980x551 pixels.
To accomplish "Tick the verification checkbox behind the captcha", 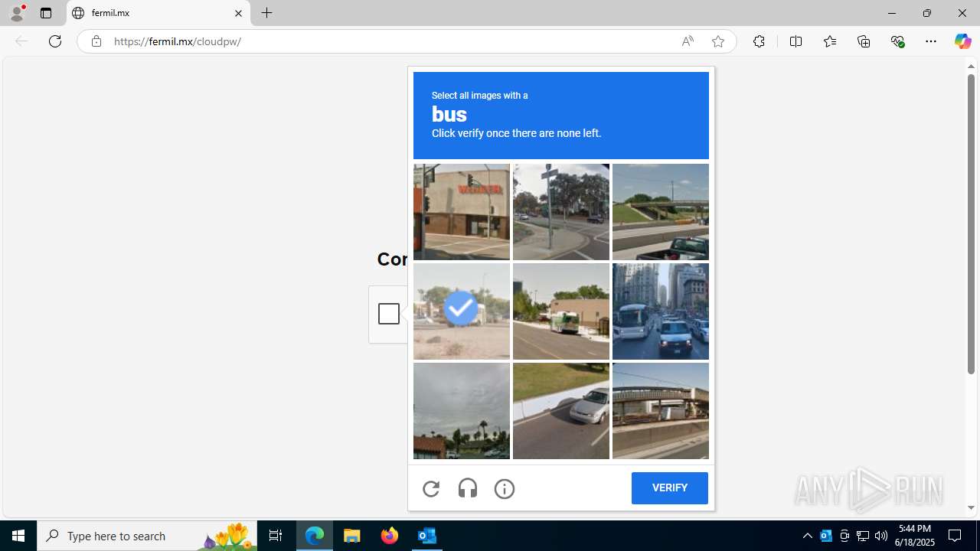I will click(x=389, y=314).
